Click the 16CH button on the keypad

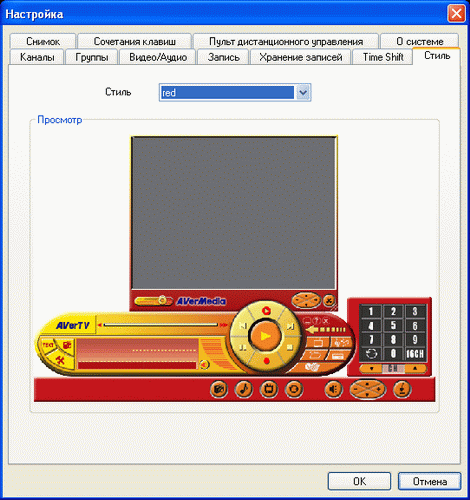[415, 354]
